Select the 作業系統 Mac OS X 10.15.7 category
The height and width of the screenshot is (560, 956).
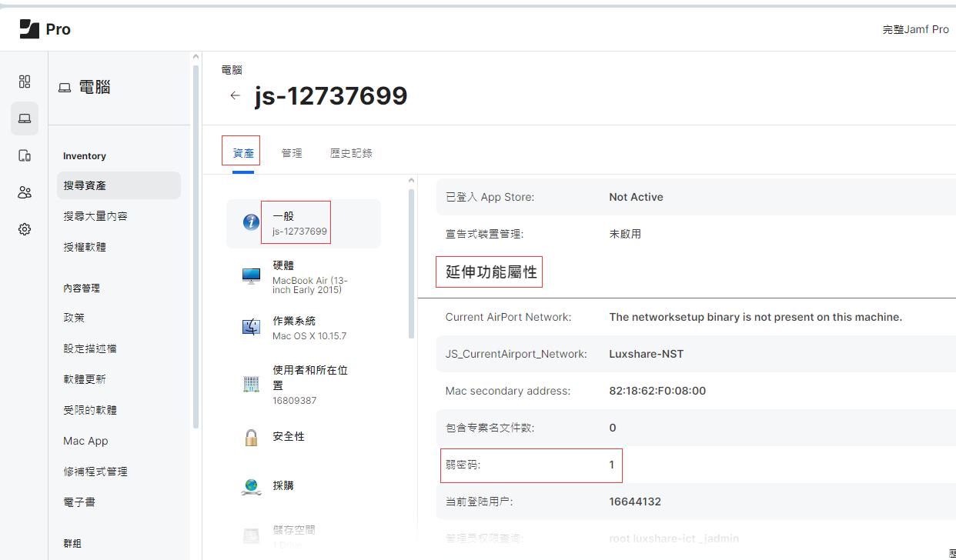pyautogui.click(x=303, y=328)
